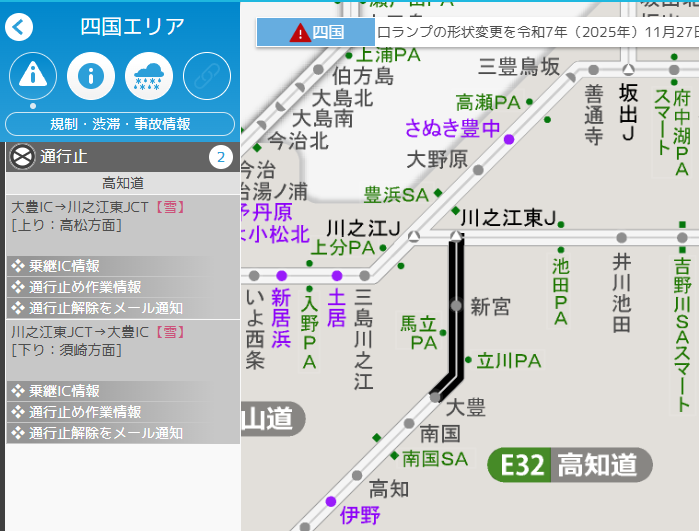699x531 pixels.
Task: Click the 高知 interchange dot
Action: click(x=357, y=475)
